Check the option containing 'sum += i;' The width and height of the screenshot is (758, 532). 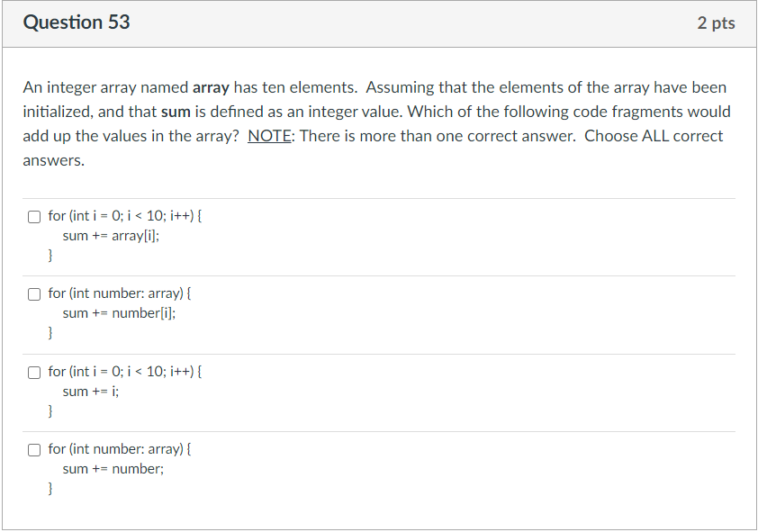(x=33, y=371)
